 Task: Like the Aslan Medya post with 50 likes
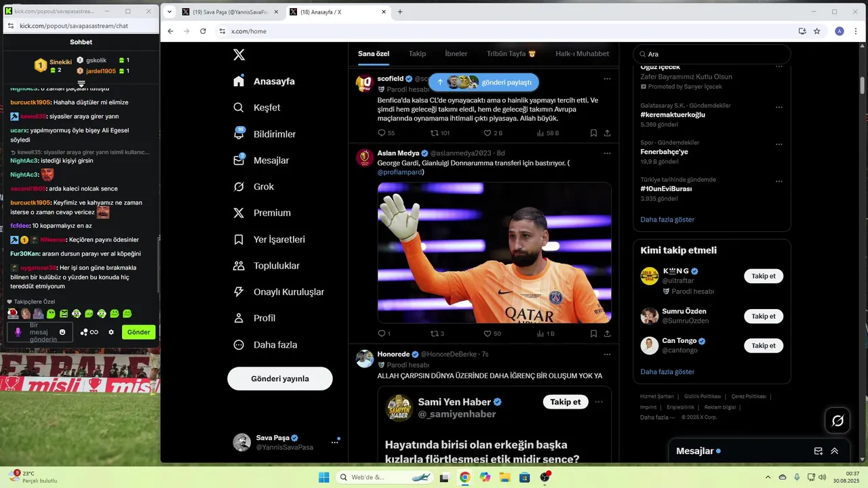[x=487, y=333]
